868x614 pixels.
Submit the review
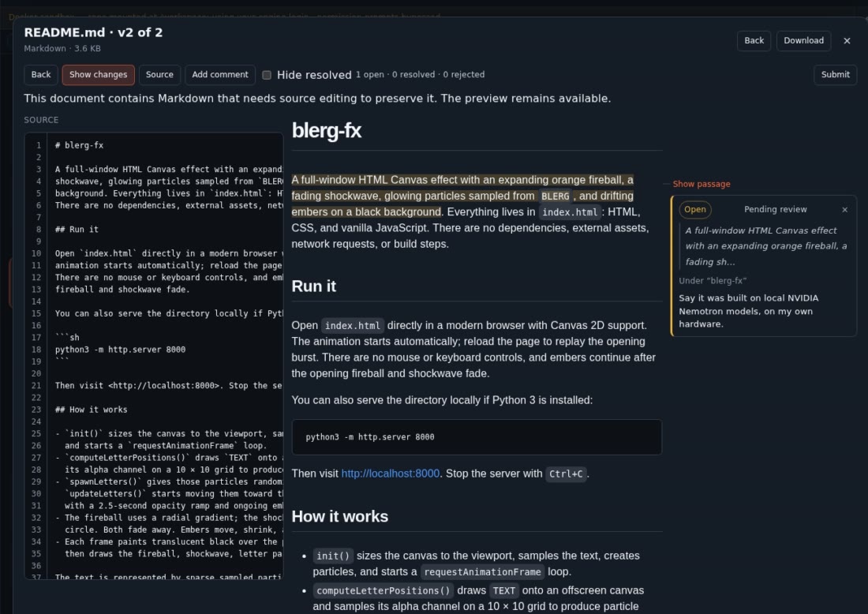(x=835, y=75)
